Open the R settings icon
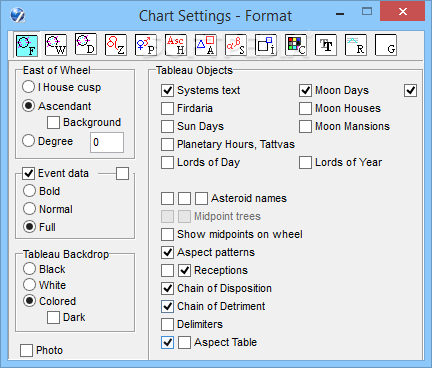The height and width of the screenshot is (368, 432). (x=356, y=45)
